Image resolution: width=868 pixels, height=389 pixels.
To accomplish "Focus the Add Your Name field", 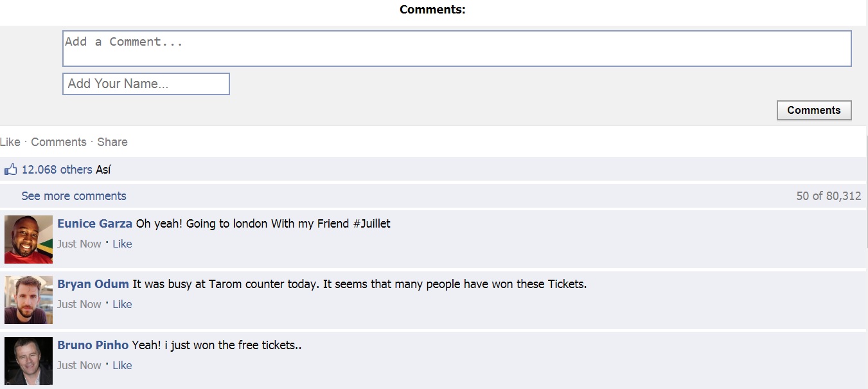I will [146, 84].
